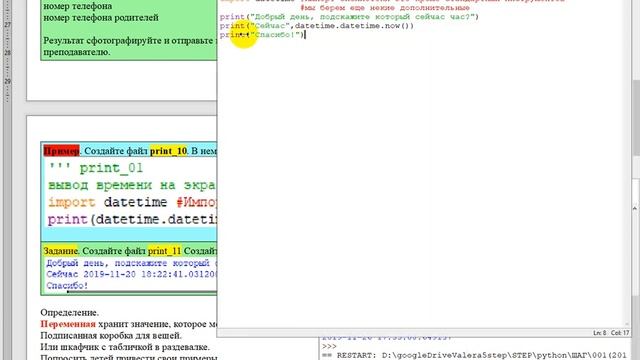Click the print("Добрый день…") code line in editor

click(x=349, y=17)
